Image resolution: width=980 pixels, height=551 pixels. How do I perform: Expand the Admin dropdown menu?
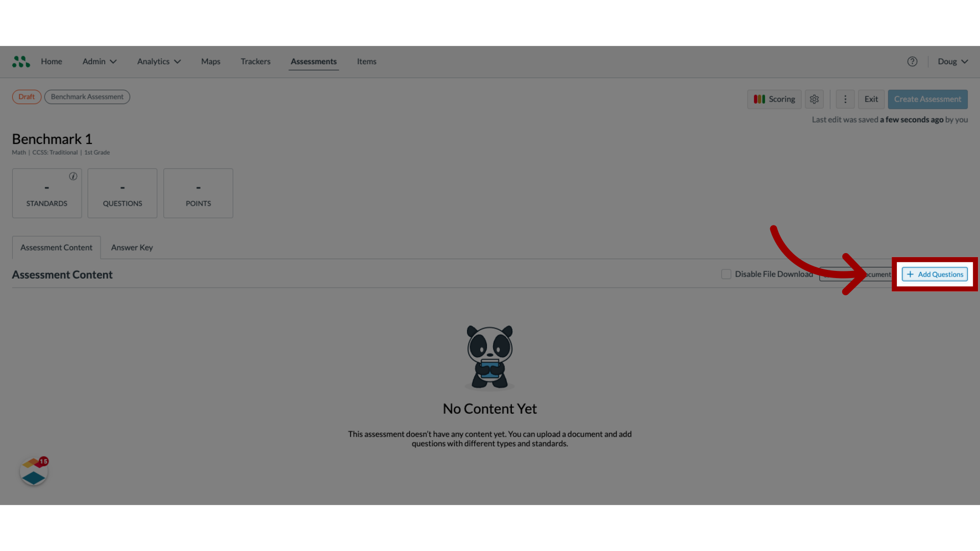[x=99, y=61]
